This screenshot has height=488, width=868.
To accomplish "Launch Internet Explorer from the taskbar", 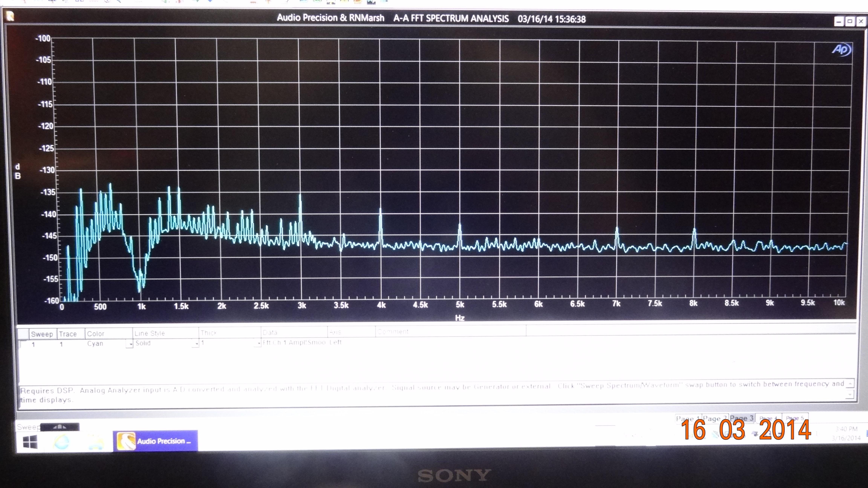I will 62,442.
